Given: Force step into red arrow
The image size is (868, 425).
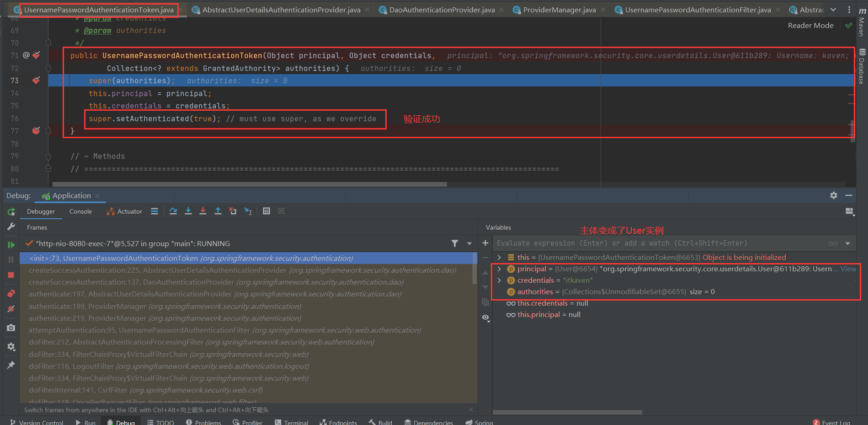Looking at the screenshot, I should point(203,211).
